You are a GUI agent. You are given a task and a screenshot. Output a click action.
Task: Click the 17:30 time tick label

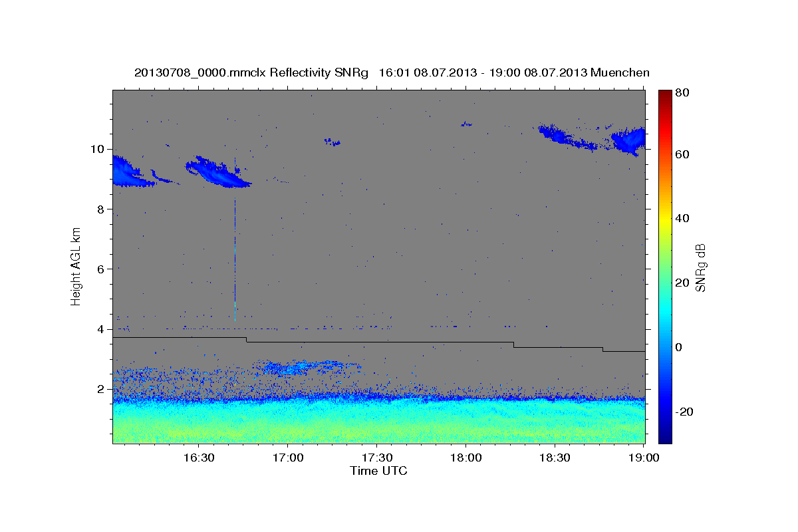coord(377,458)
